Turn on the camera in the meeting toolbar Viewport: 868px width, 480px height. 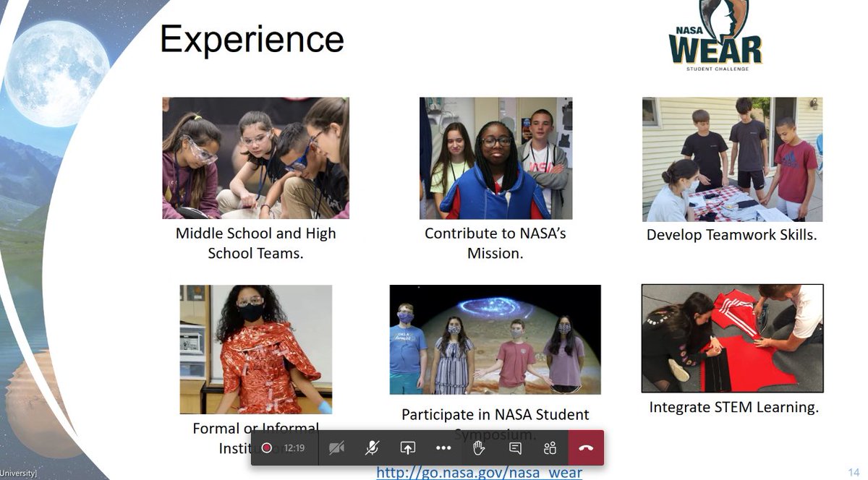(336, 448)
